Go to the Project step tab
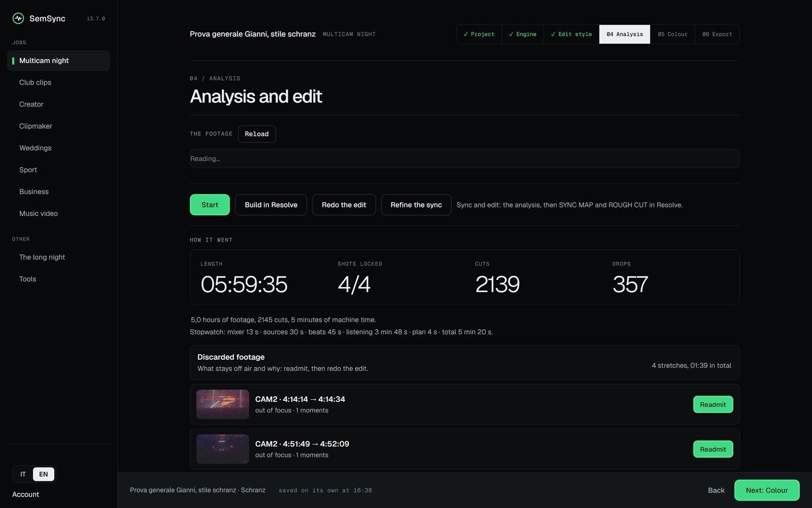Viewport: 812px width, 508px height. (479, 35)
